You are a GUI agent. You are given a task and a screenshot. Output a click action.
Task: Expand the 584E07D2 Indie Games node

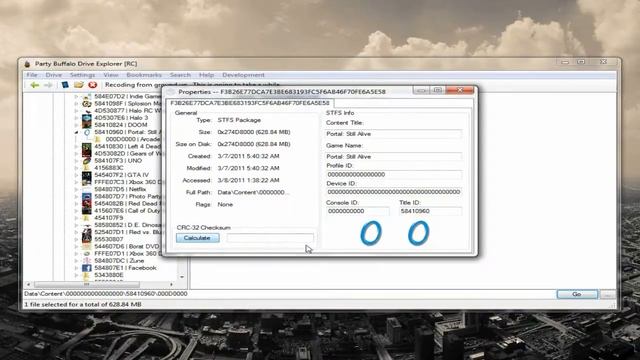click(76, 96)
